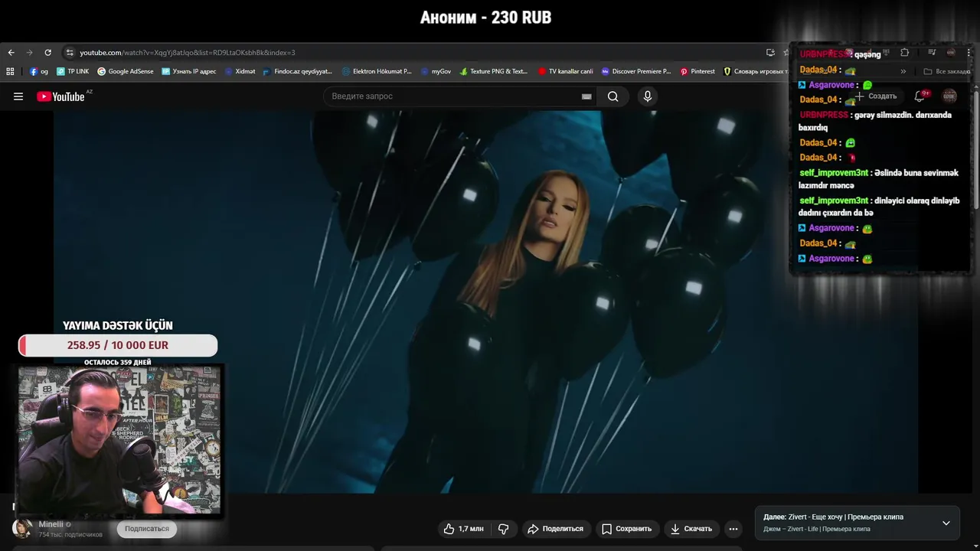This screenshot has width=980, height=551.
Task: Open the Discover Premiere bookmark
Action: (636, 71)
